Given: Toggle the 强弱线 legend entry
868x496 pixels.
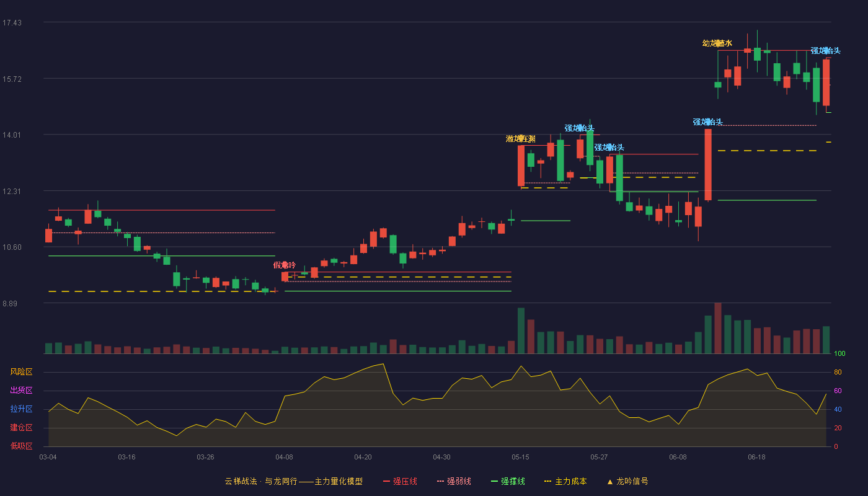Looking at the screenshot, I should click(x=454, y=481).
